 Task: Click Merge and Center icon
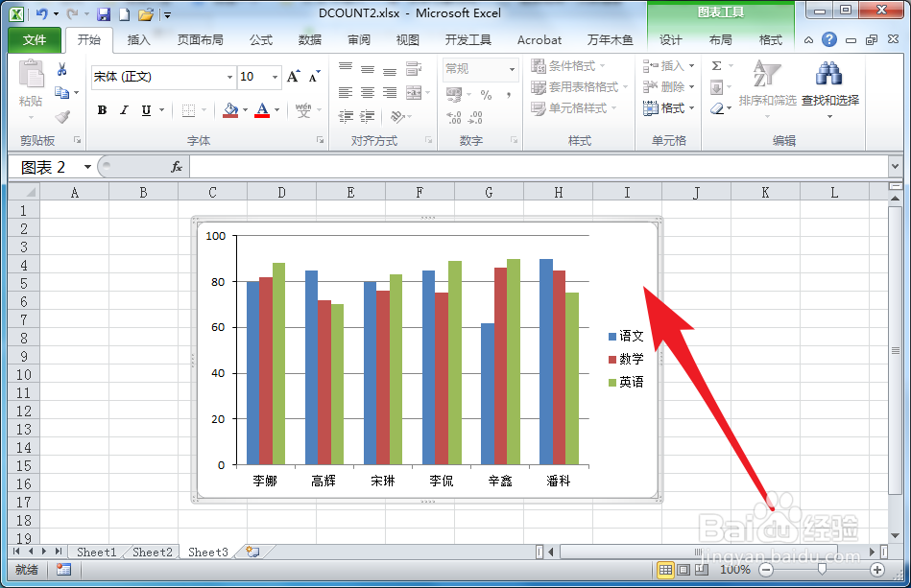[414, 92]
